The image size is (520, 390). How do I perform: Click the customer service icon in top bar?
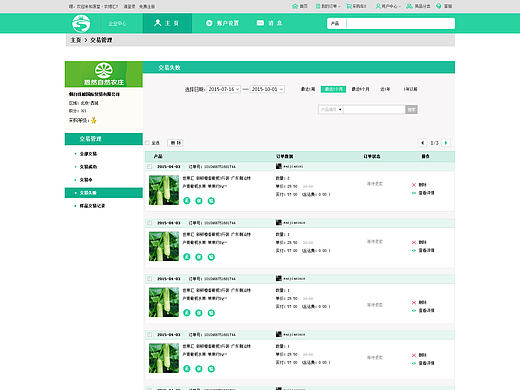[439, 6]
